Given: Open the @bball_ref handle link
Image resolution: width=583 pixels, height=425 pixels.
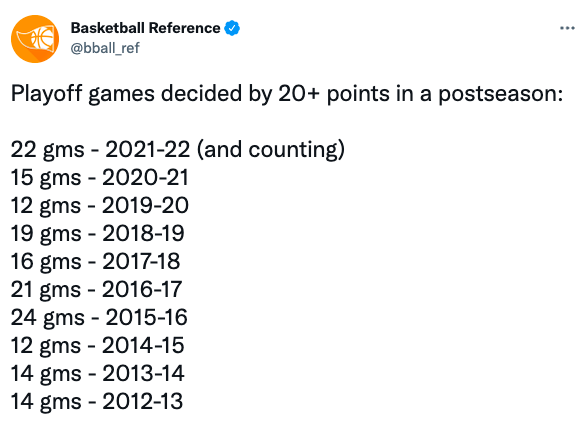Looking at the screenshot, I should 105,48.
